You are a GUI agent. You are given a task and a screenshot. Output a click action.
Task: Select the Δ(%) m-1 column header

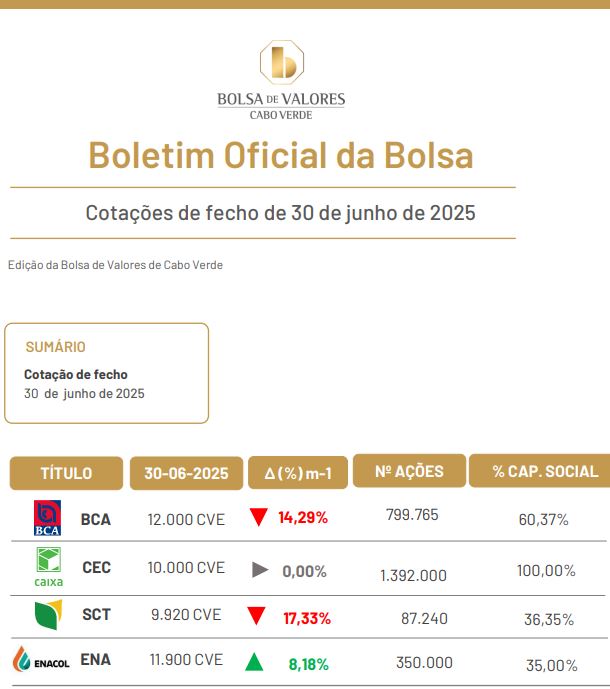(x=298, y=473)
